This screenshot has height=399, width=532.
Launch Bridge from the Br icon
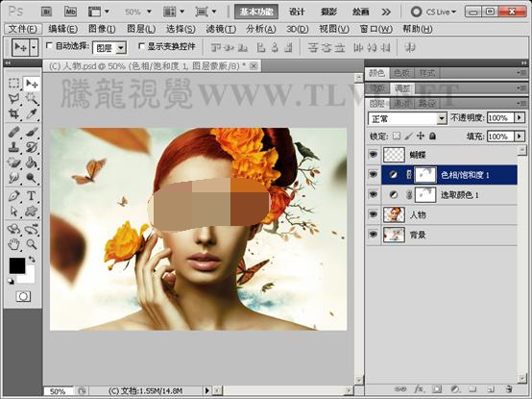[x=46, y=12]
